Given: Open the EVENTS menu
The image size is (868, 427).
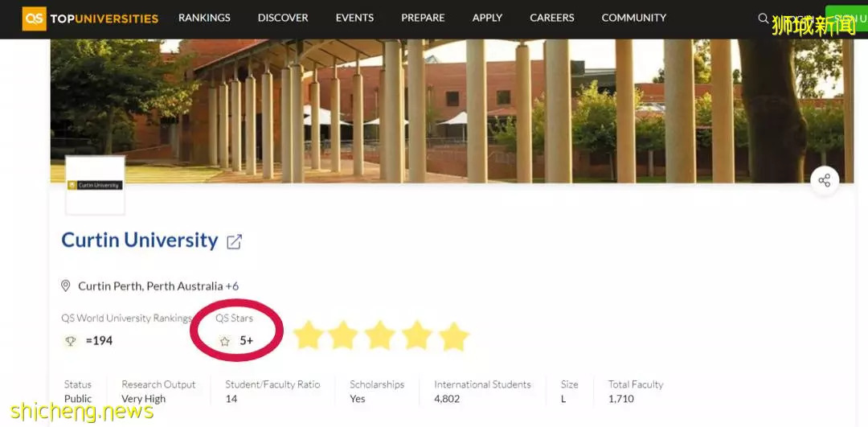Looking at the screenshot, I should click(355, 18).
